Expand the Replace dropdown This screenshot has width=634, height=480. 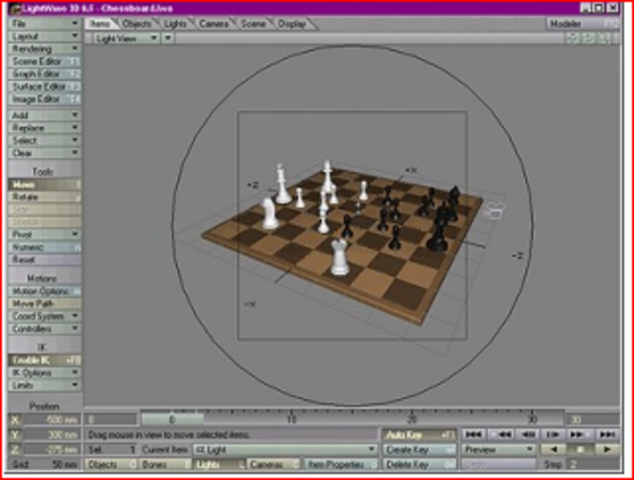(44, 128)
